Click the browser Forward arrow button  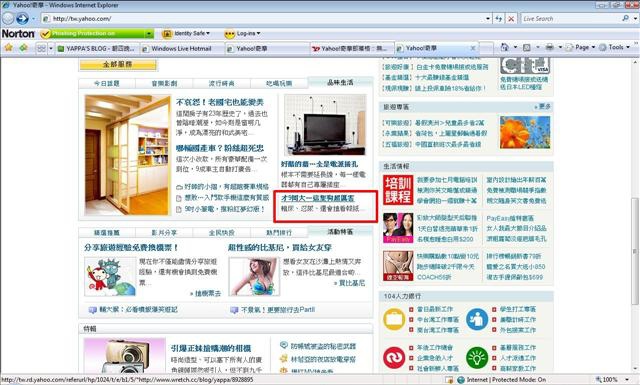22,18
